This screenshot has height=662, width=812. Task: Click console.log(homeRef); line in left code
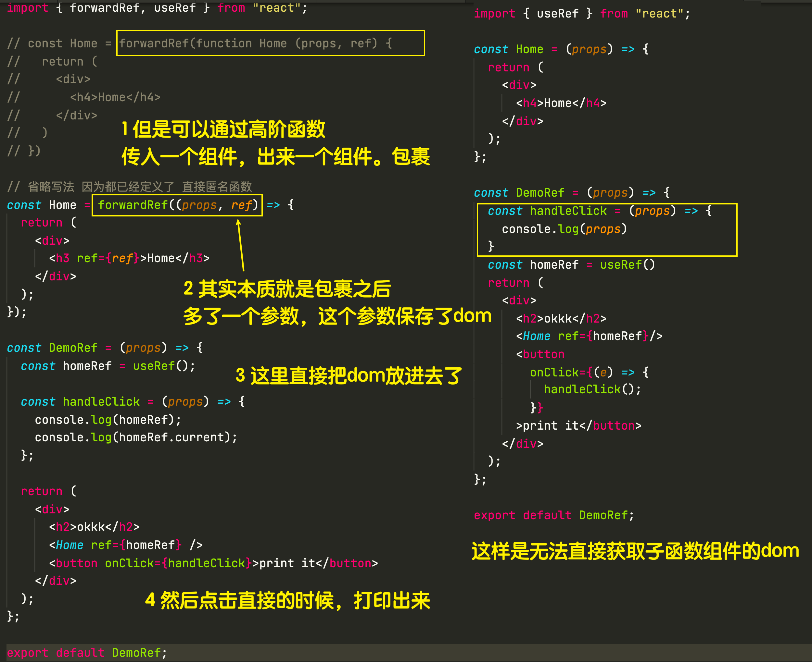tap(108, 420)
